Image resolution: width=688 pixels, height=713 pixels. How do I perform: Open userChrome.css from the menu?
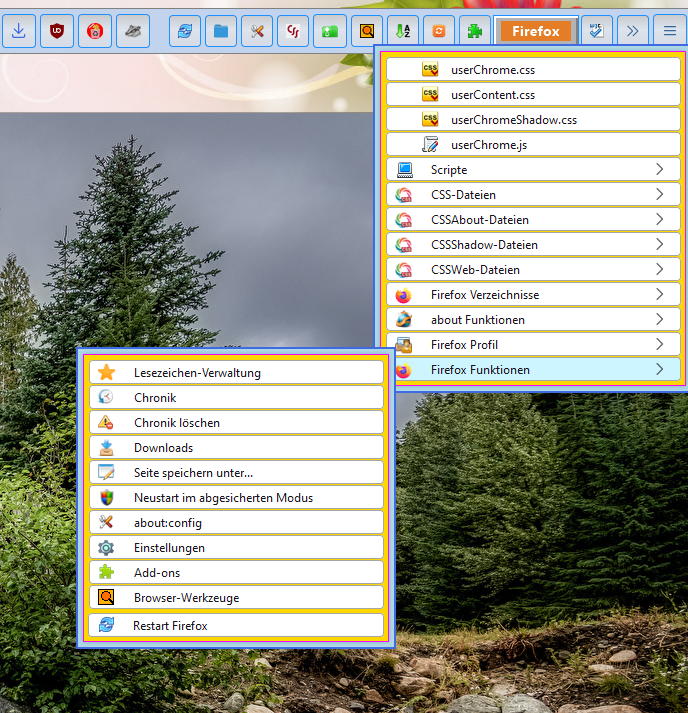[533, 70]
